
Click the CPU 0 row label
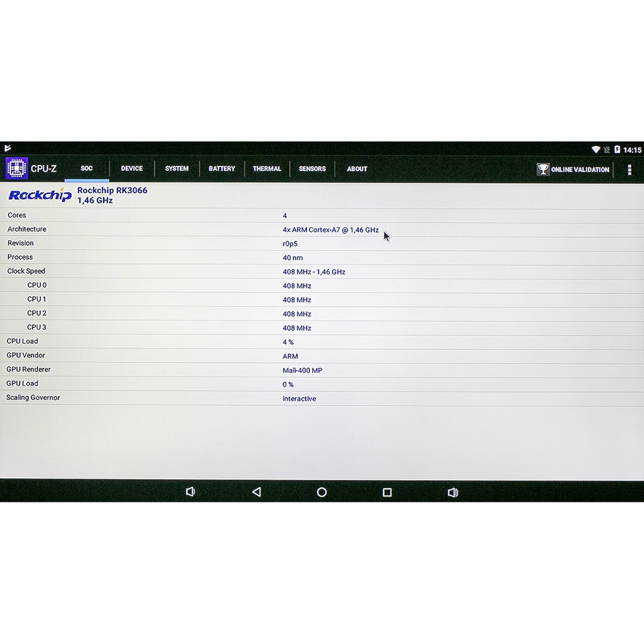(x=37, y=285)
